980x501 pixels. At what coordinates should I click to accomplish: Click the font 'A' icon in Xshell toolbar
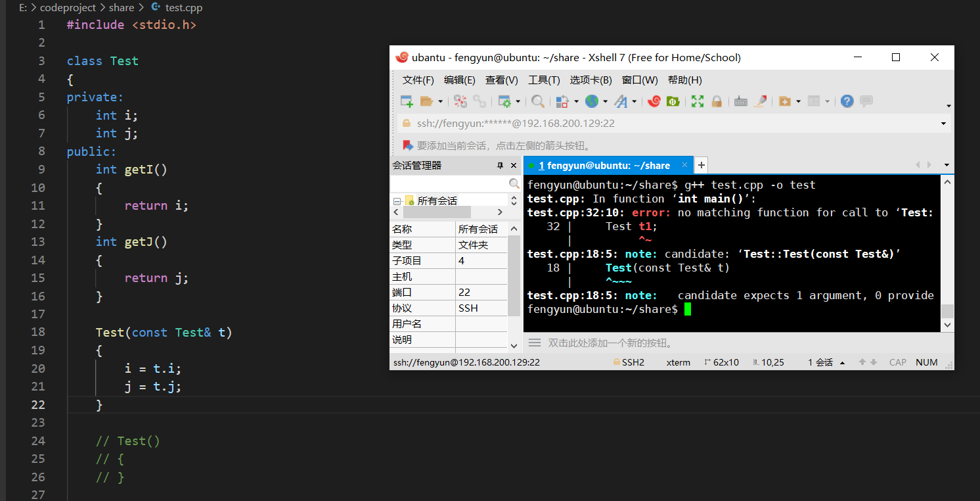621,101
